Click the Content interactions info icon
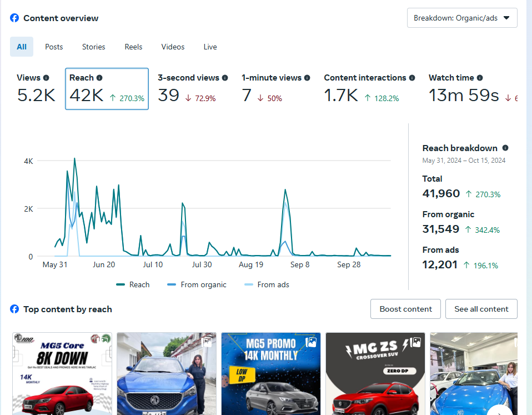Viewport: 532px width, 415px height. pos(412,78)
